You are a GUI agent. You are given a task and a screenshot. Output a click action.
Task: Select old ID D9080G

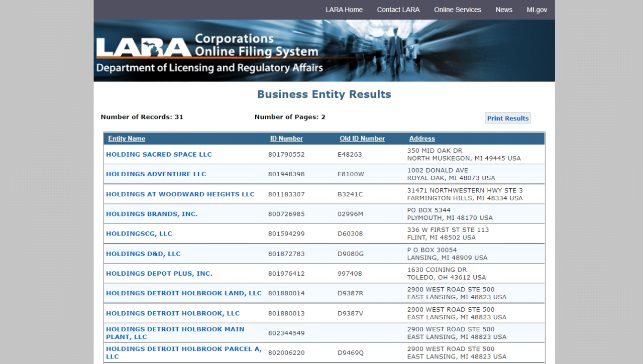(x=351, y=254)
